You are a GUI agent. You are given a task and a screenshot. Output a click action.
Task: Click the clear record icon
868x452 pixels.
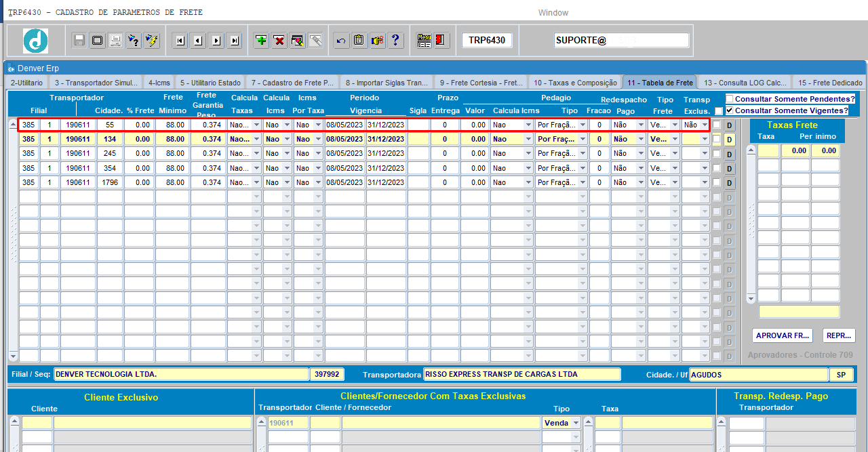[298, 41]
